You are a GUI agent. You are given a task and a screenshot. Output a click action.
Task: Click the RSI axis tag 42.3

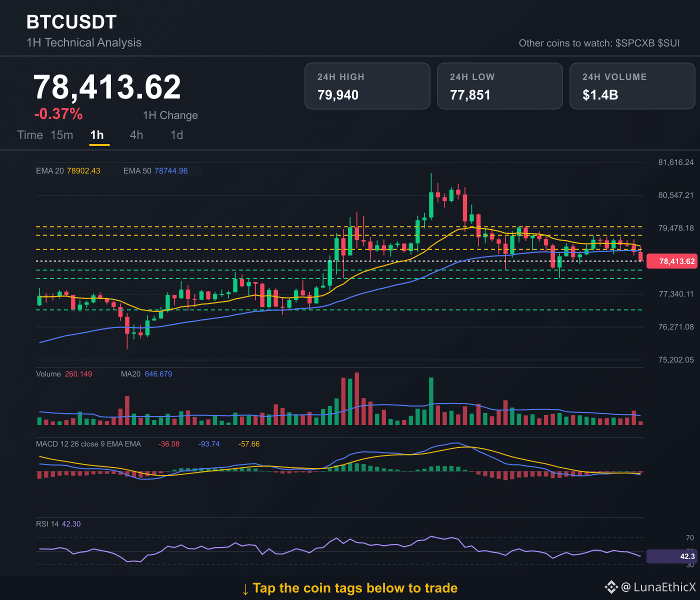coord(672,556)
